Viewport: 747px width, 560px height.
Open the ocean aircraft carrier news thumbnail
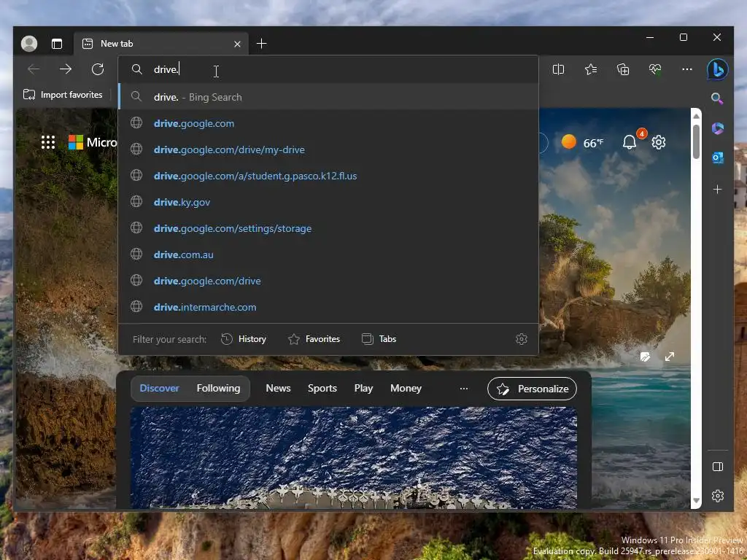tap(354, 457)
